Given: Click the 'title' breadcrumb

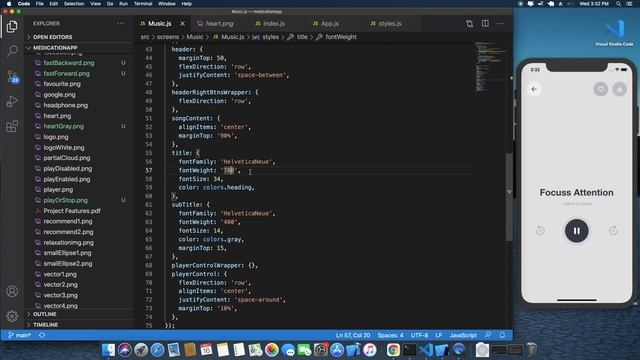Looking at the screenshot, I should point(302,37).
